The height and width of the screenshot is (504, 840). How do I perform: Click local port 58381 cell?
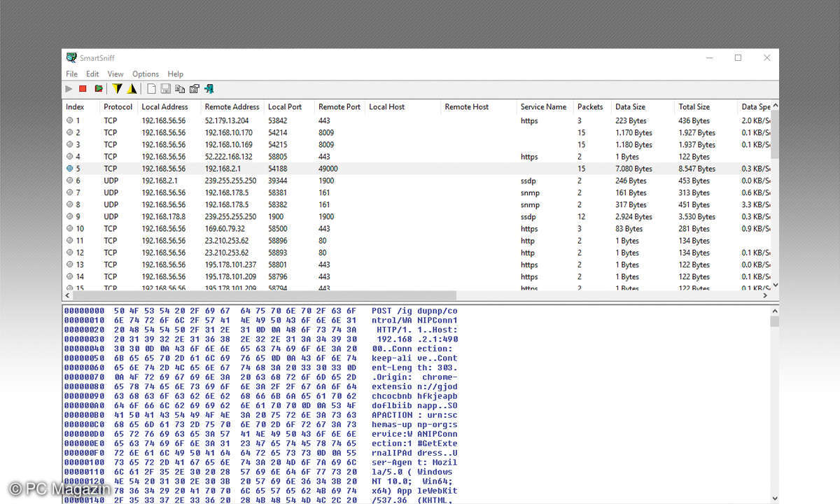[277, 192]
